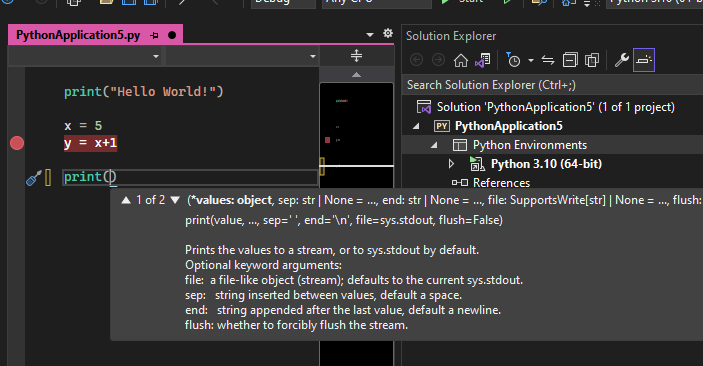Expand the Python 3.10 (64-bit) node
The height and width of the screenshot is (366, 703).
coord(451,164)
